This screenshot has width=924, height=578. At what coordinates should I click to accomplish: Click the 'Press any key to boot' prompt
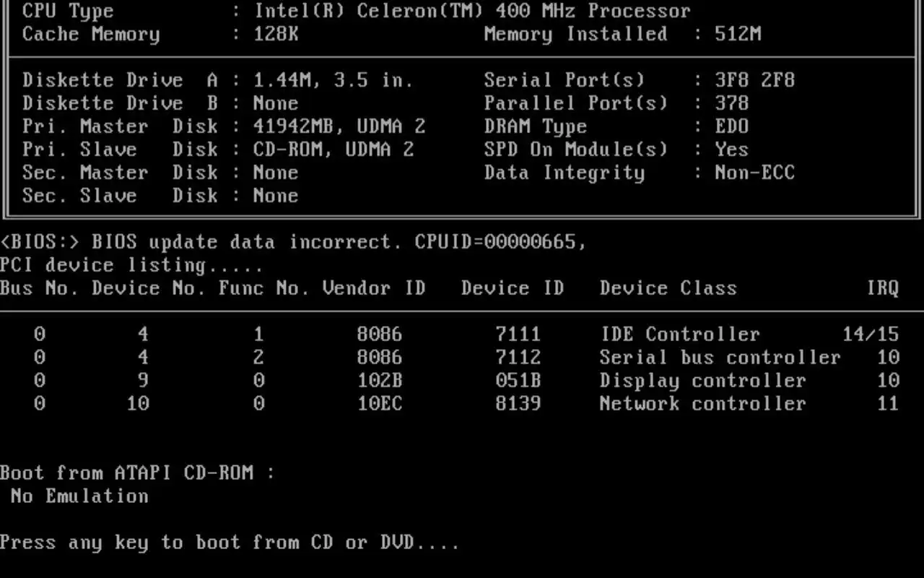(230, 543)
